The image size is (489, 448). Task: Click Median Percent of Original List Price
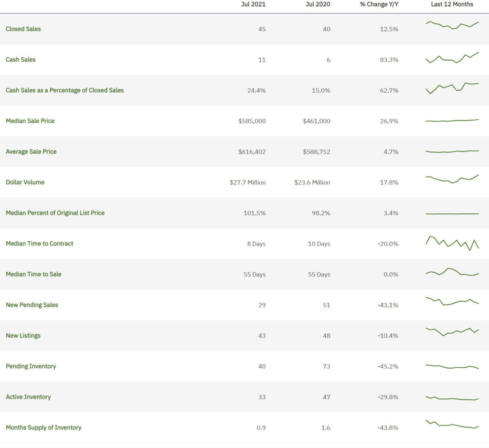pyautogui.click(x=55, y=213)
